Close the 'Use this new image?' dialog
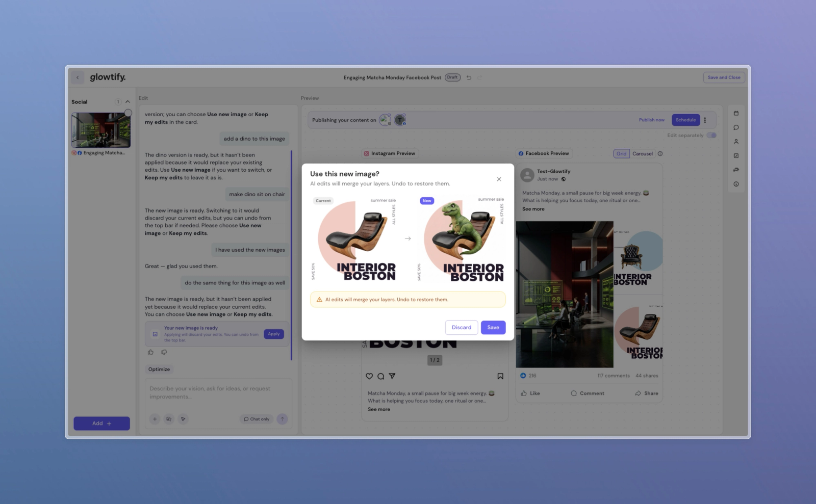The height and width of the screenshot is (504, 816). pyautogui.click(x=499, y=179)
